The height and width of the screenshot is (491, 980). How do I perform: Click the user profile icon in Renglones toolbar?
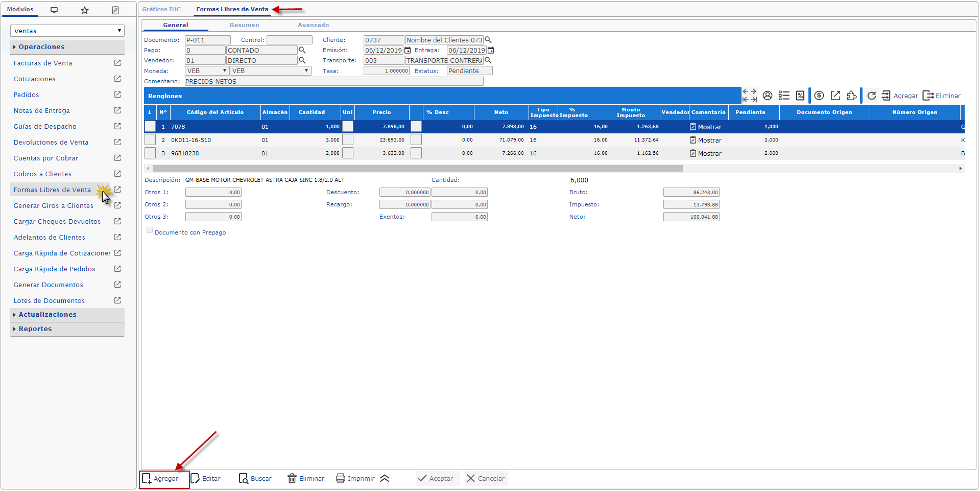[x=767, y=96]
